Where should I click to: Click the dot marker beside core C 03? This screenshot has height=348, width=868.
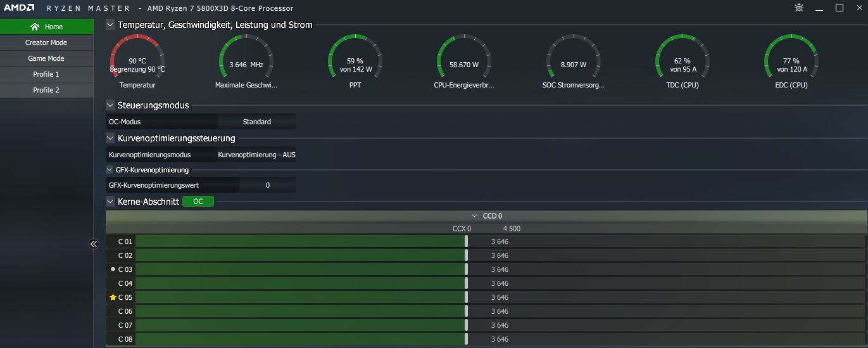(x=113, y=269)
